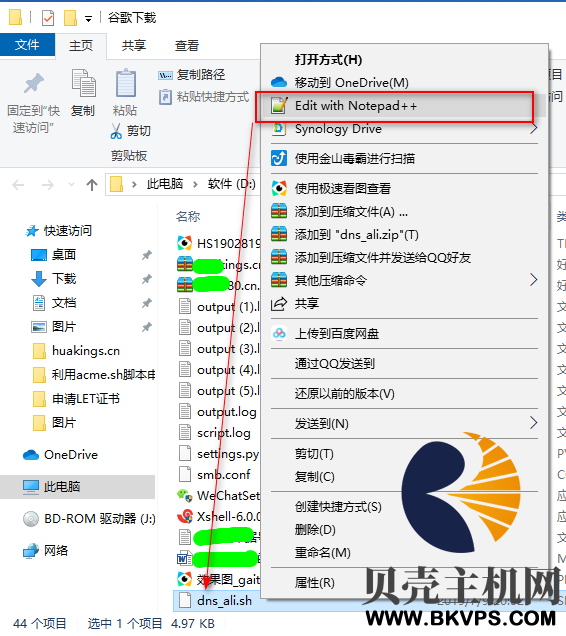The width and height of the screenshot is (566, 636).
Task: Expand 其他压缩命令 submenu arrow
Action: click(534, 280)
